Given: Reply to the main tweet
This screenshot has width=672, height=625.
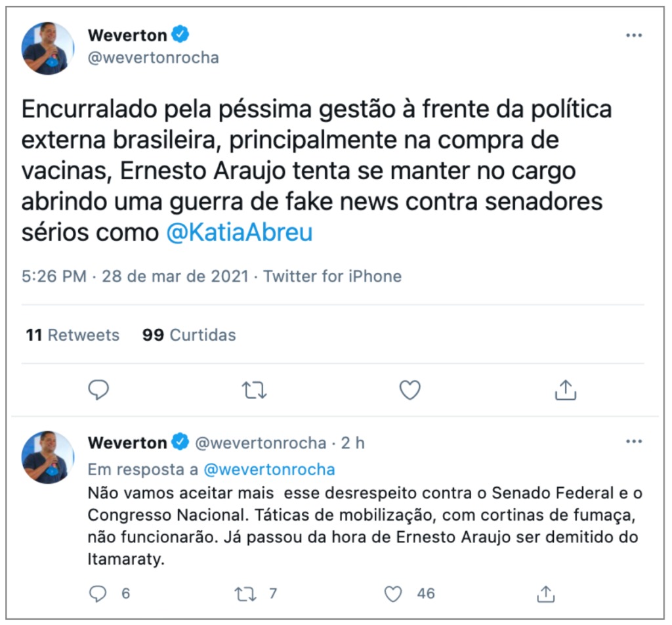Looking at the screenshot, I should (x=98, y=391).
